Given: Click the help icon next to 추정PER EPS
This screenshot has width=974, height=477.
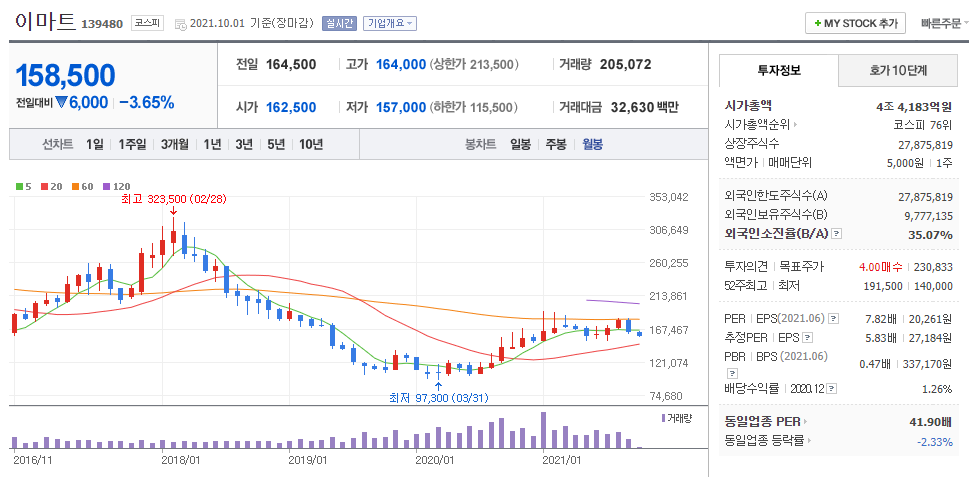Looking at the screenshot, I should (807, 338).
